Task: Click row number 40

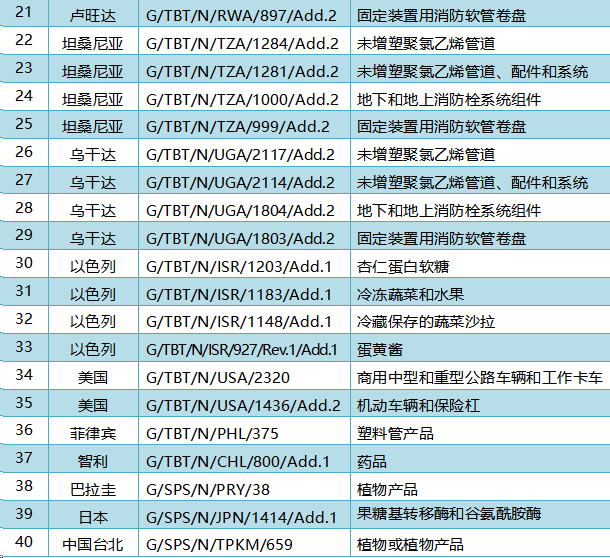Action: (24, 542)
